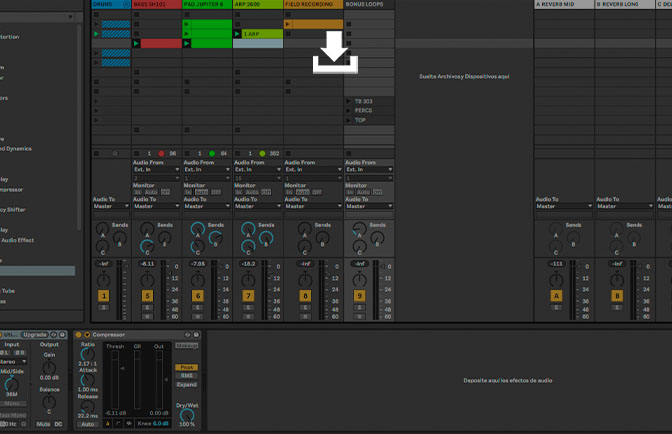Click the Expand button in Compressor

click(x=187, y=384)
